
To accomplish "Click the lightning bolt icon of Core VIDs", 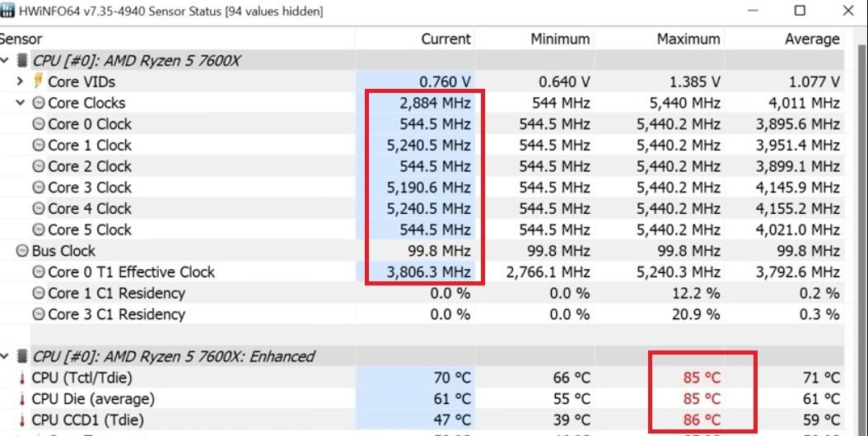I will [x=38, y=81].
